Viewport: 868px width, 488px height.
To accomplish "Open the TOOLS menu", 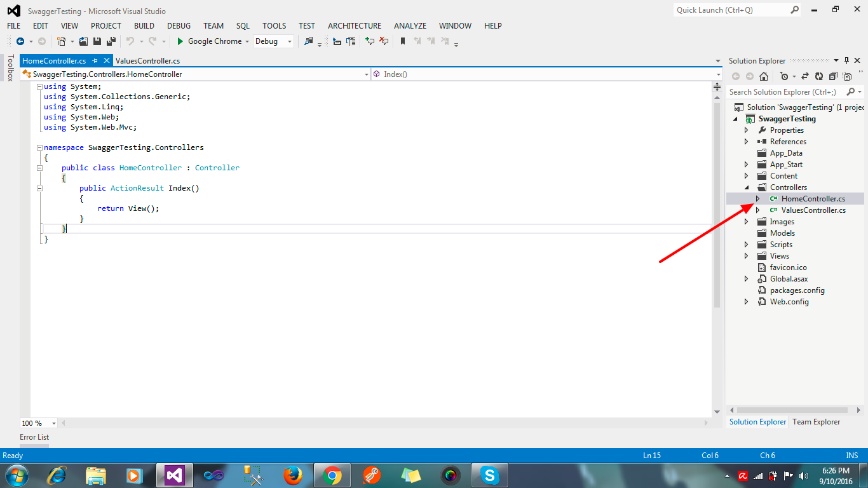I will pos(274,26).
